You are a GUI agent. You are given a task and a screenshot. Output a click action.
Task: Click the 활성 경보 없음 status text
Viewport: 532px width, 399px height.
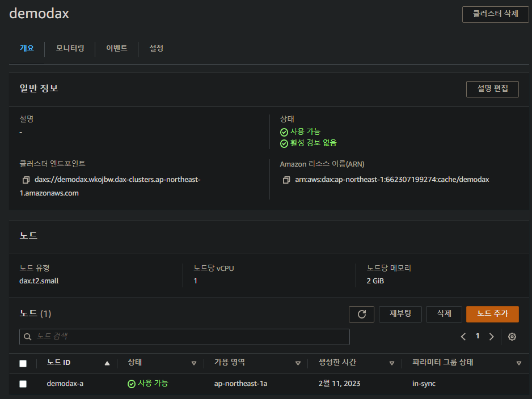click(313, 143)
